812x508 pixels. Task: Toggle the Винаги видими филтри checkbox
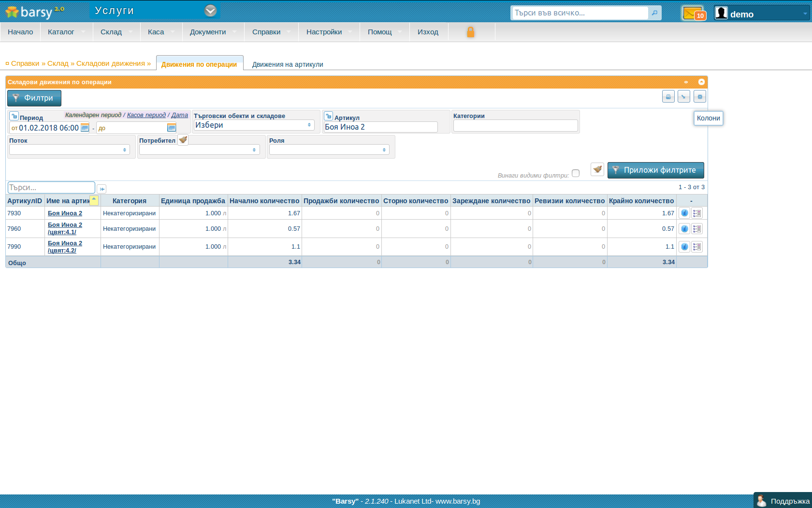tap(576, 173)
